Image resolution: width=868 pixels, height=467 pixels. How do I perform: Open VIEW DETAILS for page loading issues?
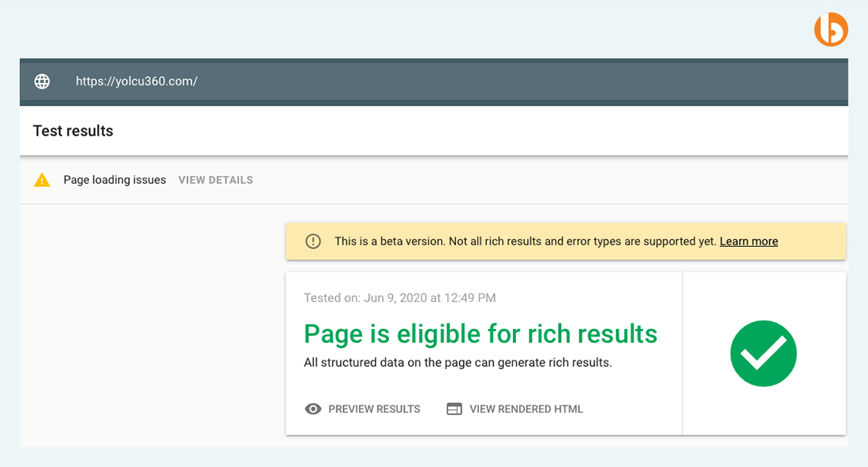pyautogui.click(x=215, y=179)
